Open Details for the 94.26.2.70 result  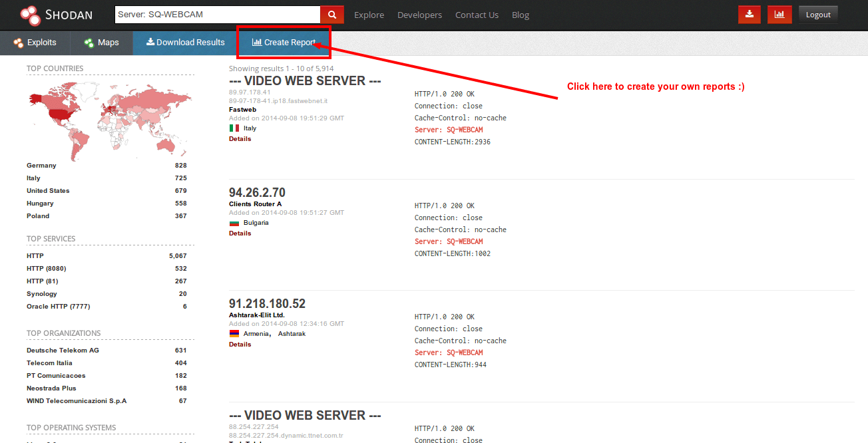point(240,233)
